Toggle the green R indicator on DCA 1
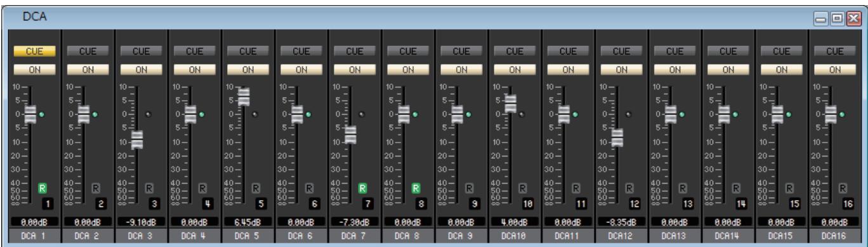The image size is (868, 247). (x=43, y=187)
